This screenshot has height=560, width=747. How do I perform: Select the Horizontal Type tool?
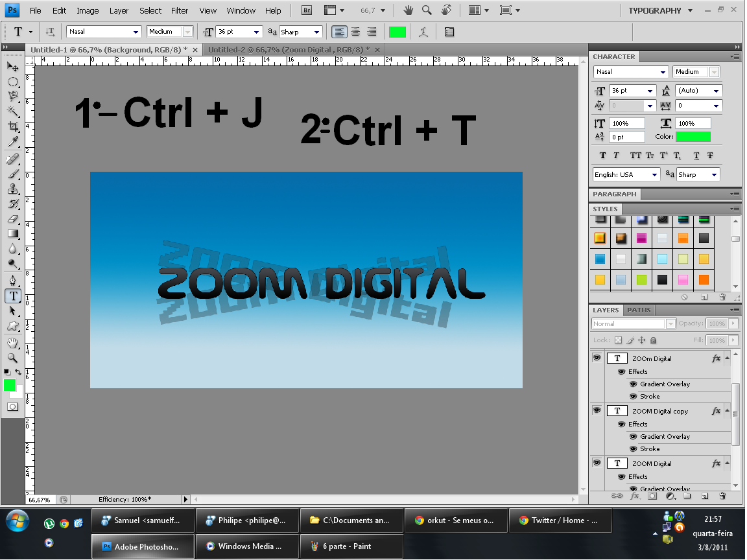tap(13, 296)
